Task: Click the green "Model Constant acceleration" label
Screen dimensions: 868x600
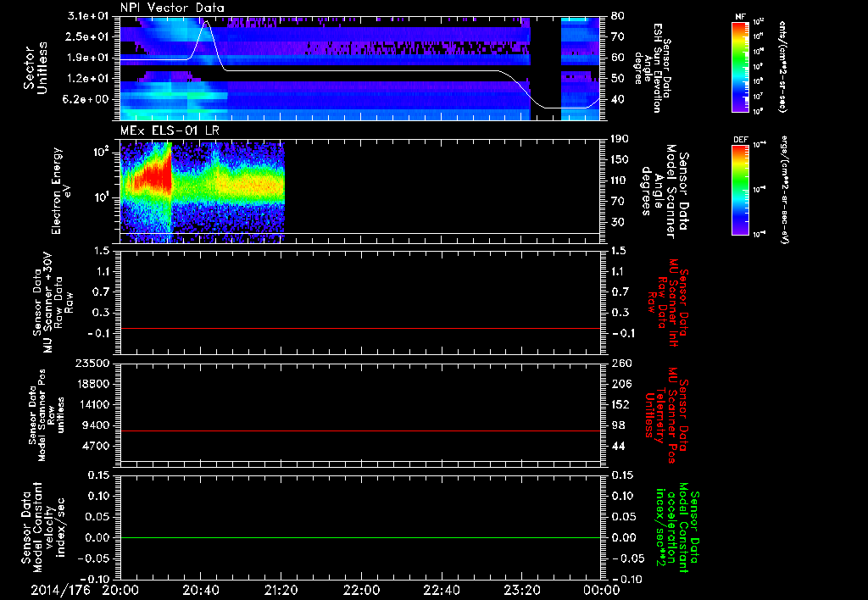Action: coord(677,528)
